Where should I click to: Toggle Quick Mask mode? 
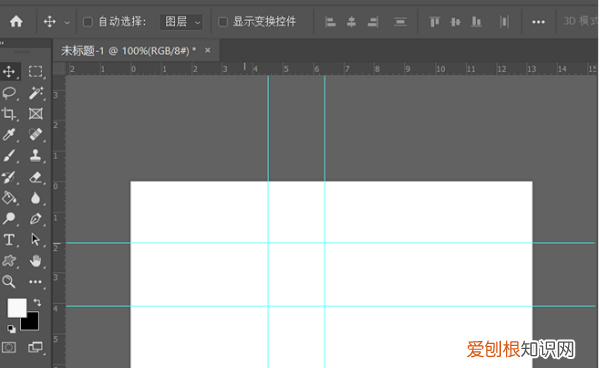pos(9,347)
